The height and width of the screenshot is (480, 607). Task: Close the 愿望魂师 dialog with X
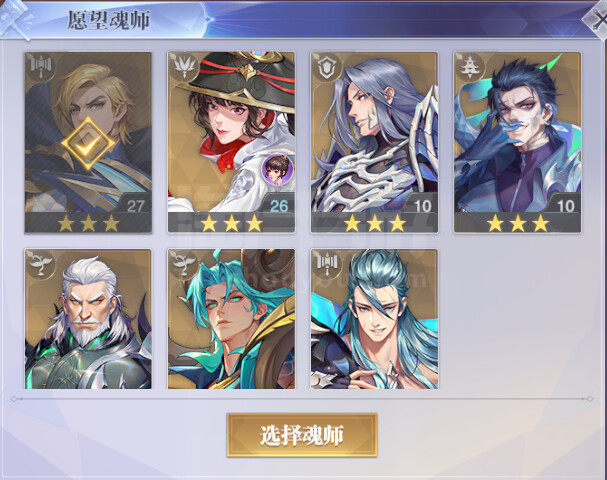[x=596, y=19]
